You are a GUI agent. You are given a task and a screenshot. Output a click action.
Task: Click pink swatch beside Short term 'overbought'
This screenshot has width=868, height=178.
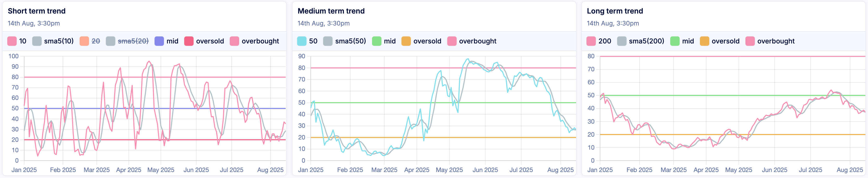coord(234,41)
